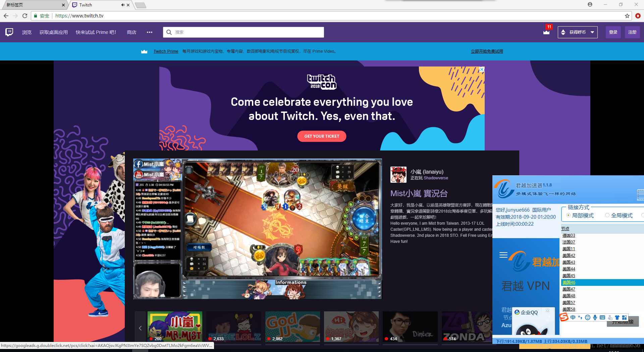Choose node 法国07 in VPN list
The image size is (644, 352).
[x=569, y=242]
